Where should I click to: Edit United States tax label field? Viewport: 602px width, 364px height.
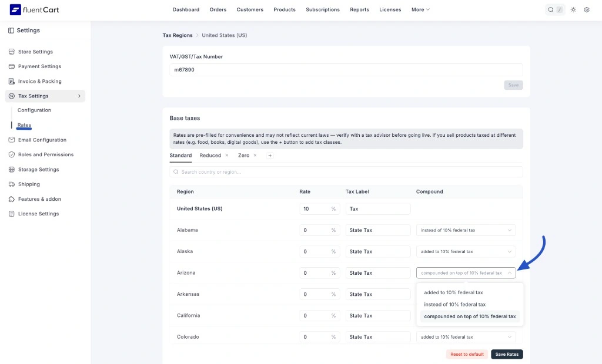tap(378, 208)
